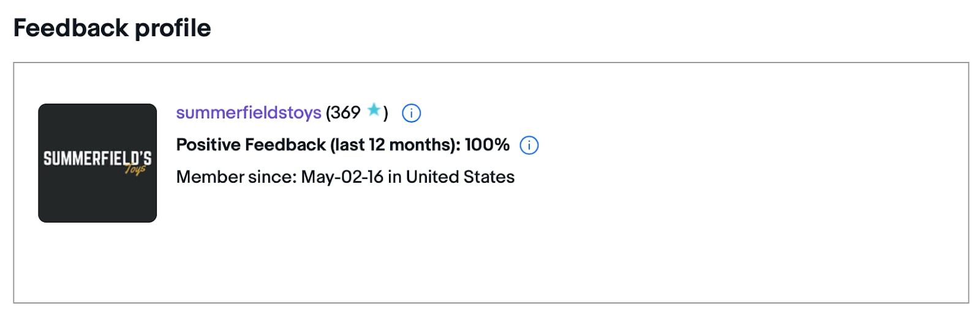The image size is (980, 325).
Task: Click the yellow Toys script in logo
Action: [135, 169]
